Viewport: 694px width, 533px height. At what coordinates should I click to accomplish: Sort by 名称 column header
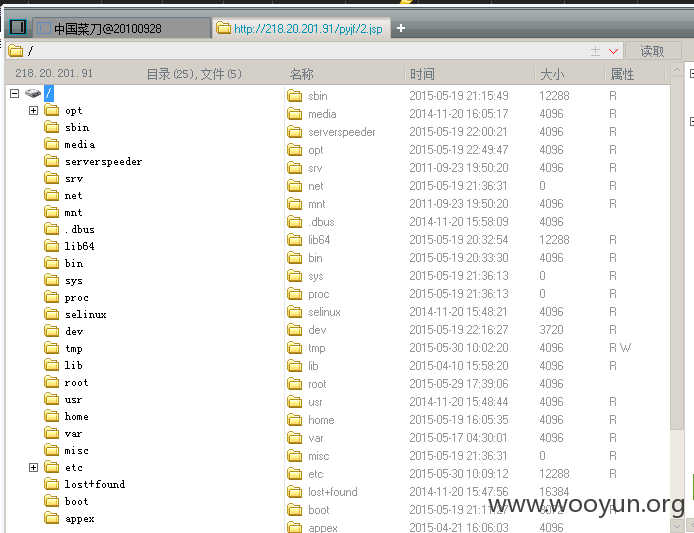tap(302, 74)
